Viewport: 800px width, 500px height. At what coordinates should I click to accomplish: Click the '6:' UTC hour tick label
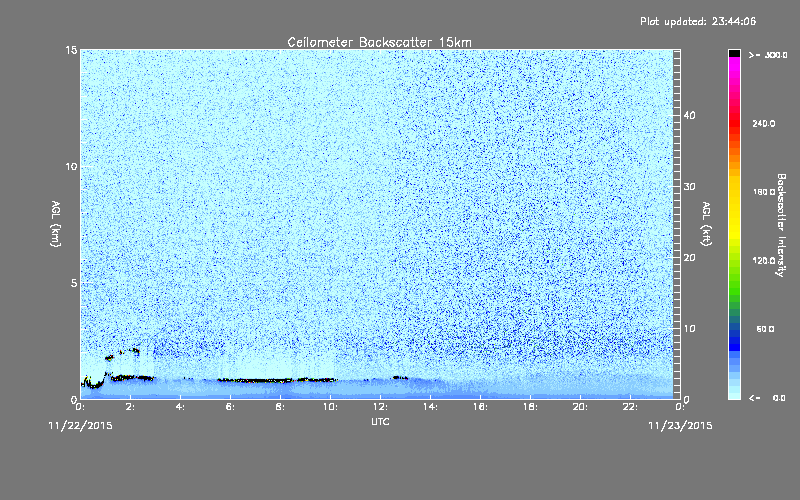click(x=231, y=407)
